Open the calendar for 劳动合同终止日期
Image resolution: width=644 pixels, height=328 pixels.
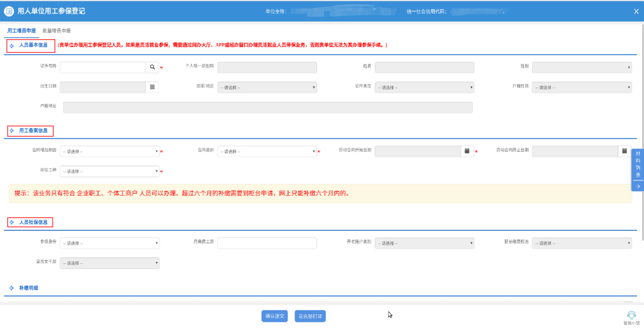625,151
